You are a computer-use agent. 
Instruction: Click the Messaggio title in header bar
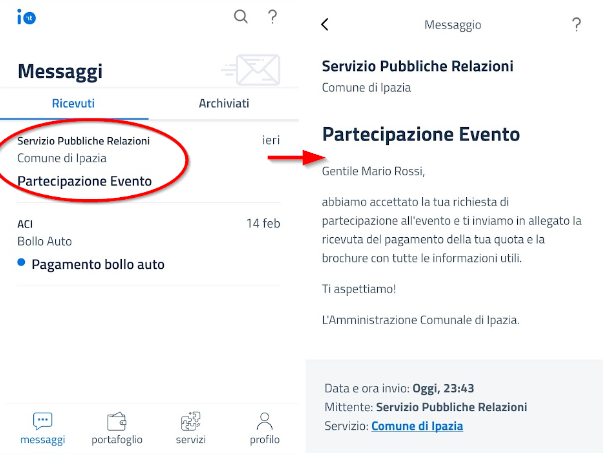453,25
